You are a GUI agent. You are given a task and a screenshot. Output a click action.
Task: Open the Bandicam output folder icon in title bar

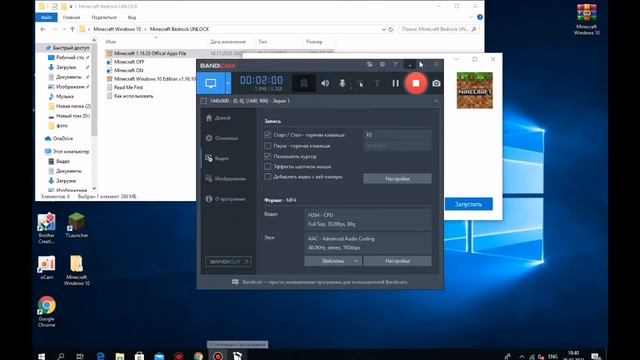pyautogui.click(x=370, y=64)
